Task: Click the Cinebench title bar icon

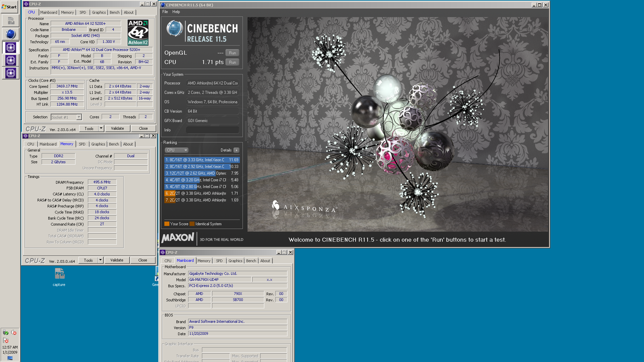Action: coord(163,5)
